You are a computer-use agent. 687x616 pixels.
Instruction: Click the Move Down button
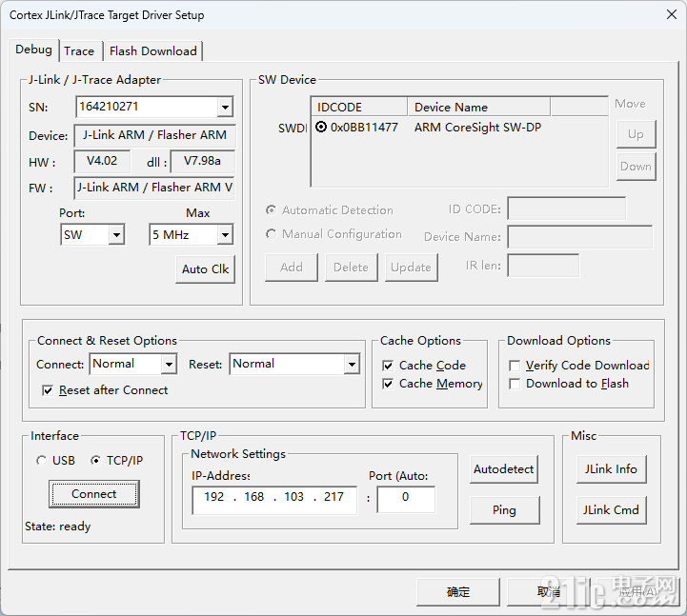point(636,167)
